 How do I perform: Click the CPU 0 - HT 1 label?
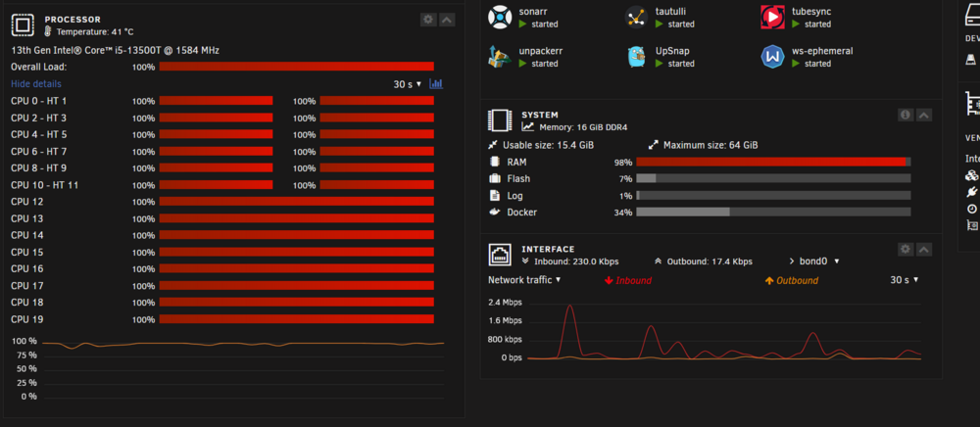coord(39,101)
